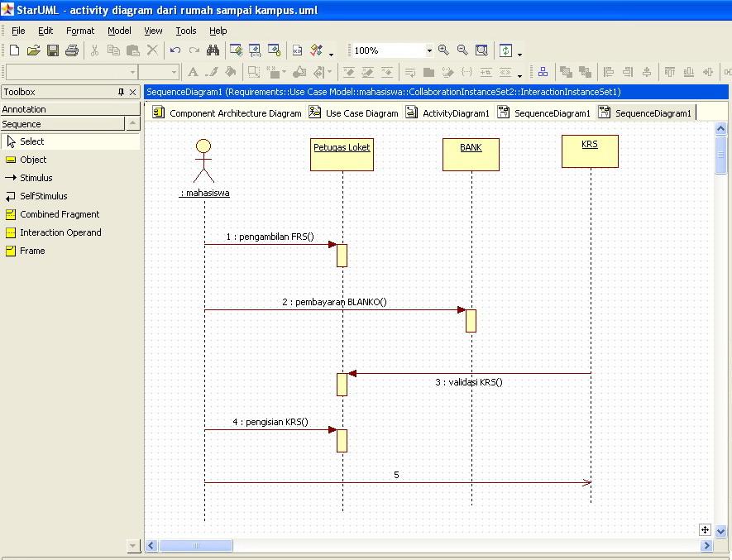Click the Redo arrow icon

(x=194, y=50)
